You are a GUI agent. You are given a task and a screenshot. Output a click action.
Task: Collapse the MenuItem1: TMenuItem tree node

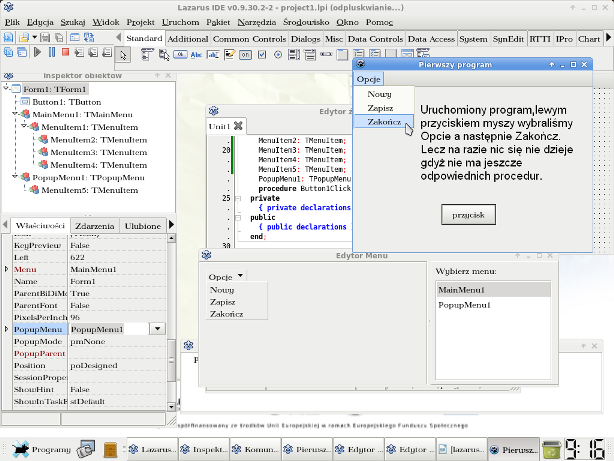coord(24,126)
